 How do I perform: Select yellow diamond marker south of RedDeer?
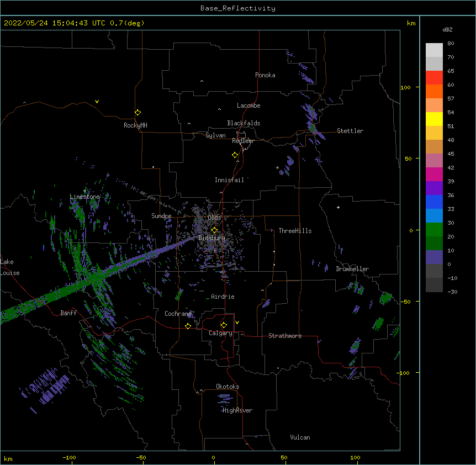coord(235,155)
